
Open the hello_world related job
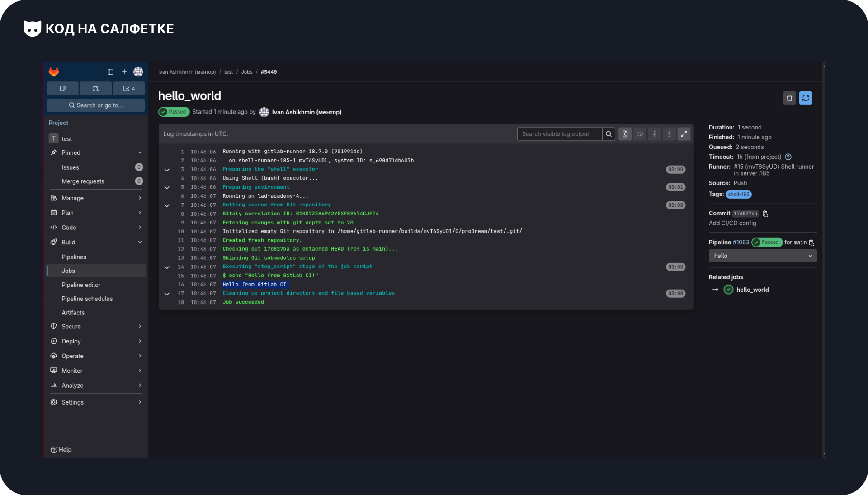[752, 290]
